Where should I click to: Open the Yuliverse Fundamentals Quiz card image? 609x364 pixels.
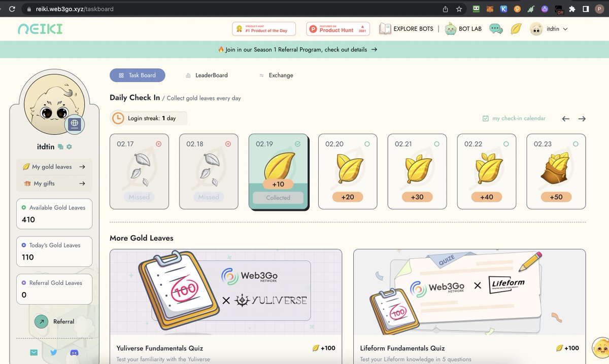226,292
